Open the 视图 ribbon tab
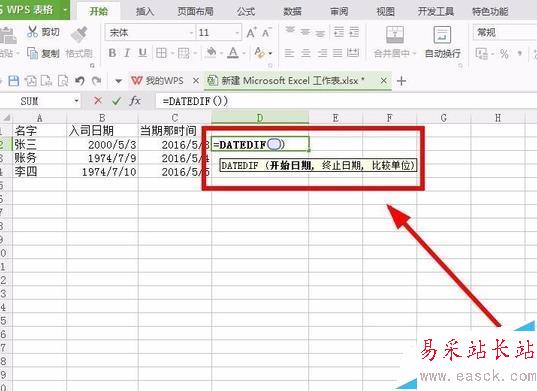The width and height of the screenshot is (537, 391). tap(386, 12)
